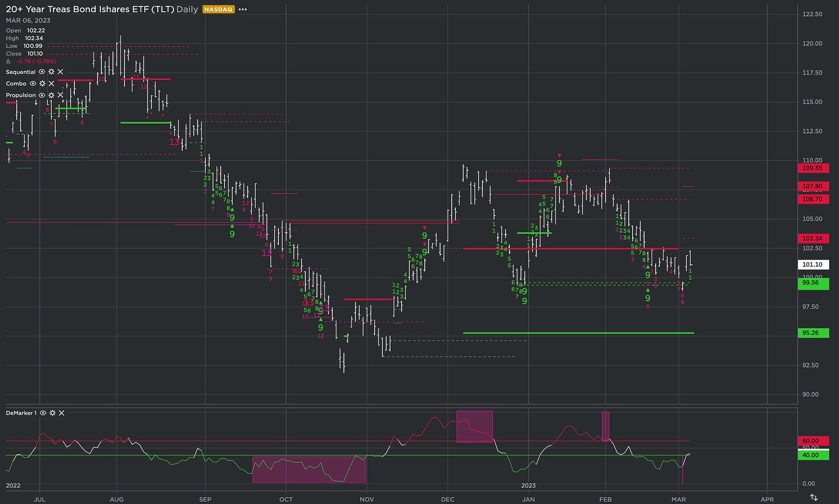Click the Sequential indicator name

pyautogui.click(x=21, y=72)
